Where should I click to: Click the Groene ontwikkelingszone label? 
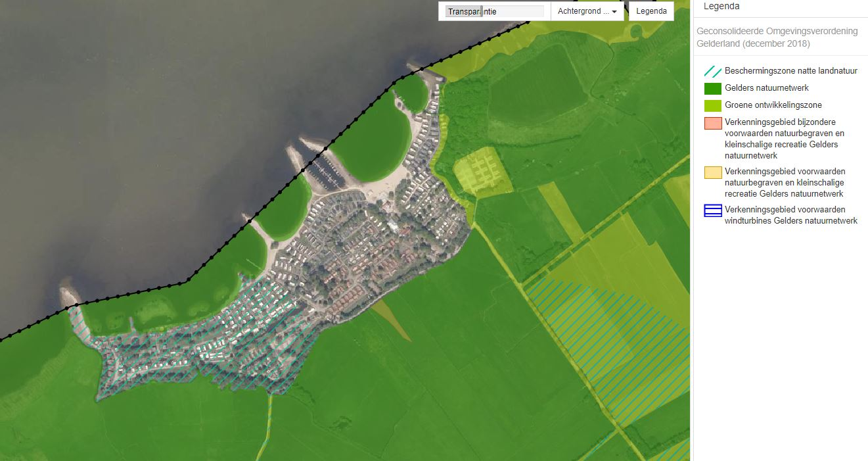[773, 105]
